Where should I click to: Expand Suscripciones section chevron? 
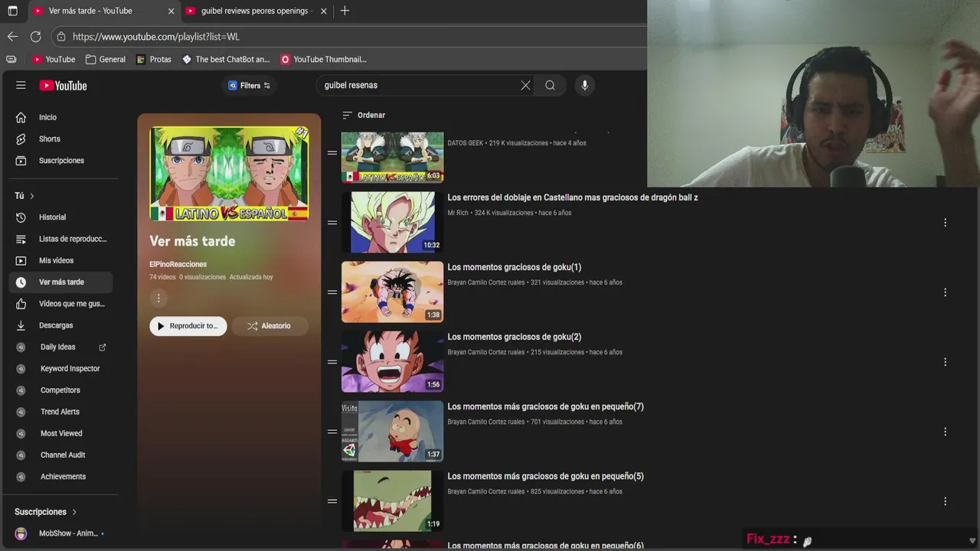point(74,512)
